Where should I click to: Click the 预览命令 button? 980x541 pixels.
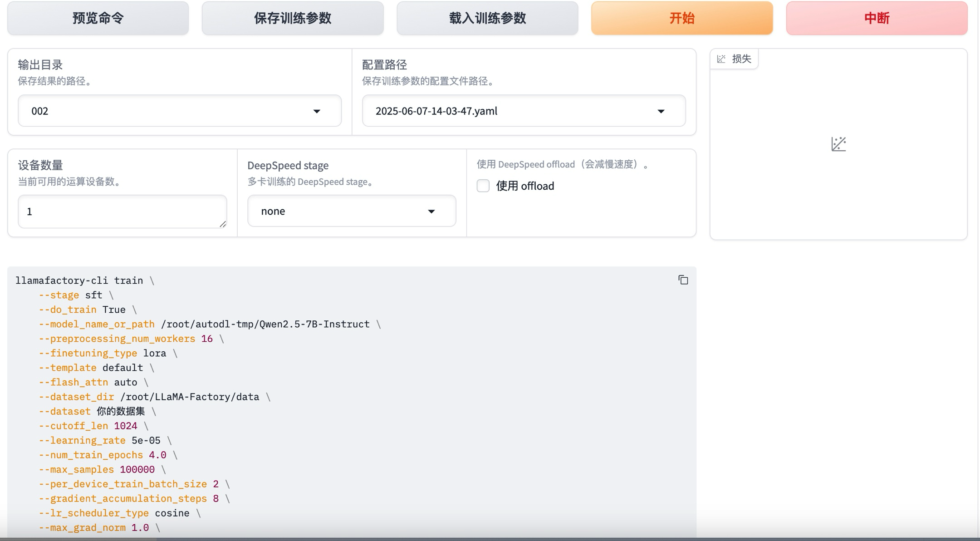click(x=98, y=18)
